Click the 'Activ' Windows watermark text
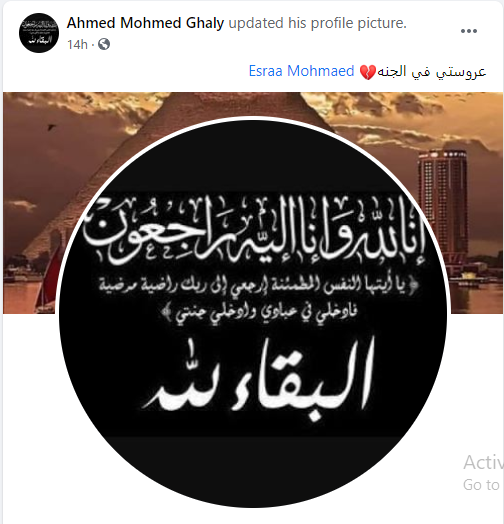Screen dimensions: 504x524 (x=483, y=463)
